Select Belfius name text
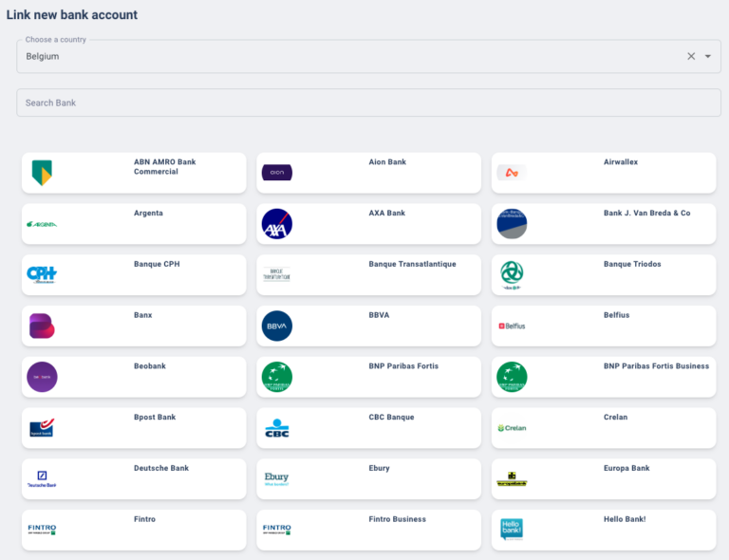The image size is (729, 560). [616, 315]
